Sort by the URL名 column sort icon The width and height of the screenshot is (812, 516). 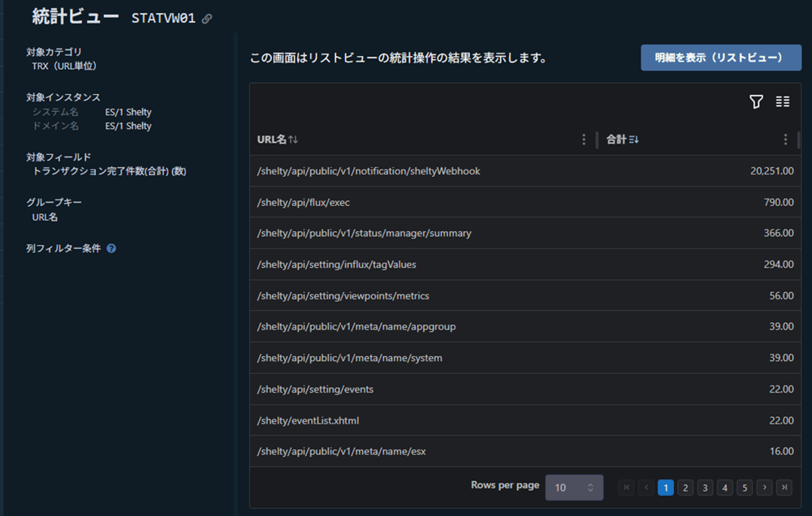point(293,140)
